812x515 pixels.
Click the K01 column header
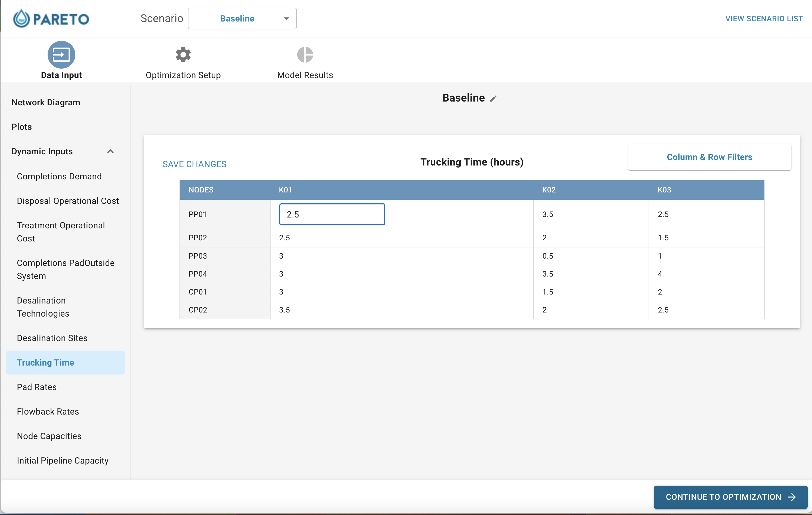click(x=285, y=190)
